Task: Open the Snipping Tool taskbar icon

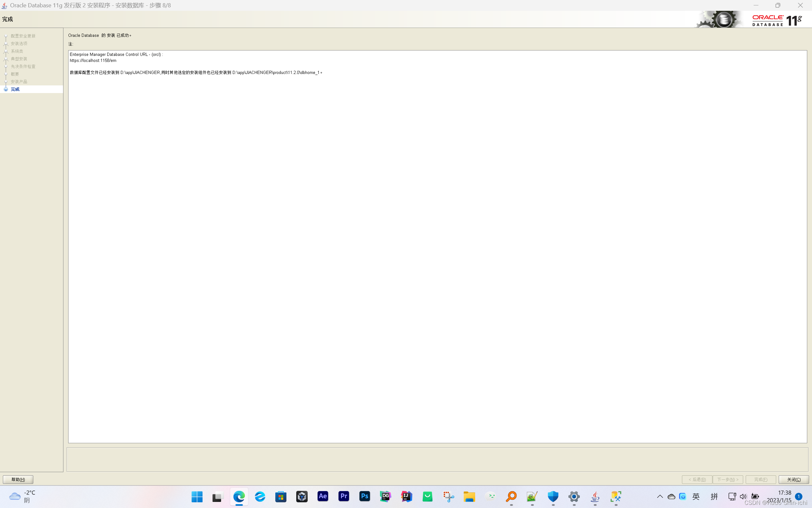Action: point(448,496)
